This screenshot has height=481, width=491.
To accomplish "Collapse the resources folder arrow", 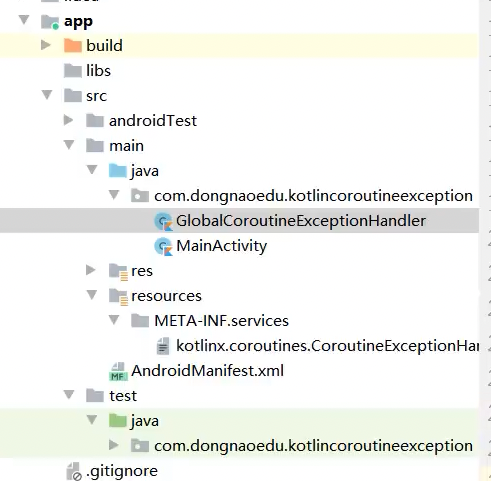I will coord(92,295).
